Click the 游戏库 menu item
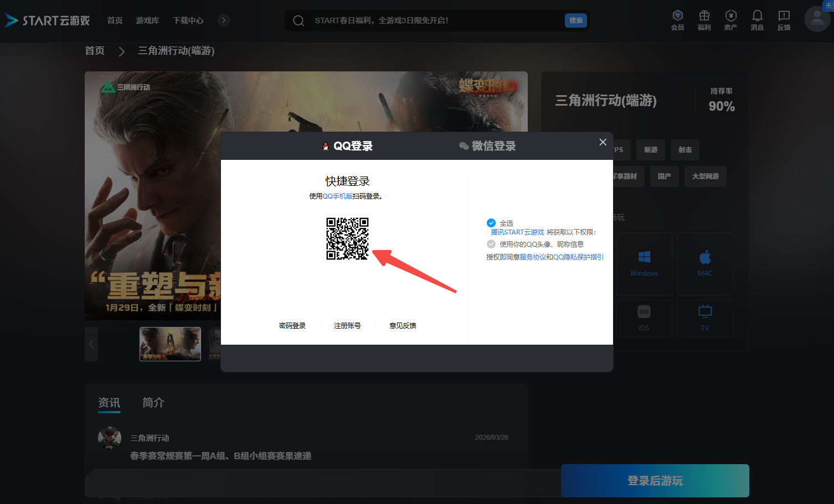 tap(147, 20)
